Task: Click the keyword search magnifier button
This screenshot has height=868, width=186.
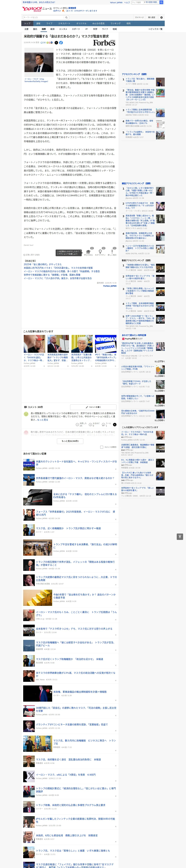Action: pos(67,18)
